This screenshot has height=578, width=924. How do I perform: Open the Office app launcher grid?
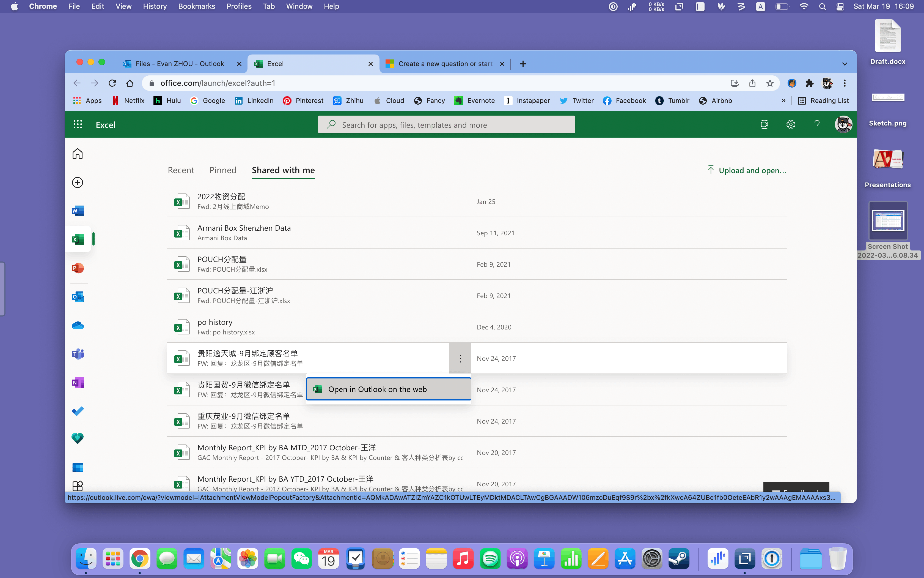(x=78, y=125)
